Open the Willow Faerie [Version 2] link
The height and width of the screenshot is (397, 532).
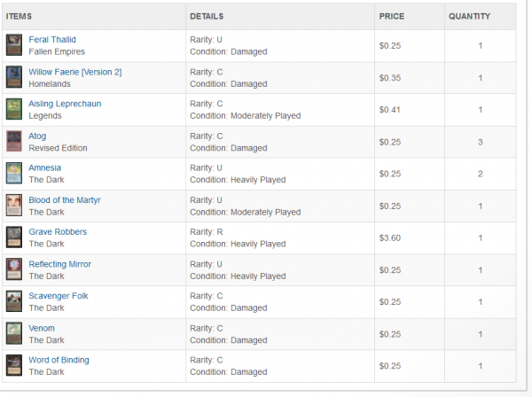pos(75,72)
